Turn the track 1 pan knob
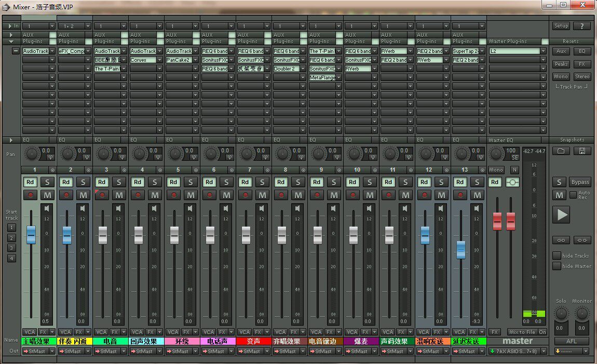 click(x=32, y=153)
